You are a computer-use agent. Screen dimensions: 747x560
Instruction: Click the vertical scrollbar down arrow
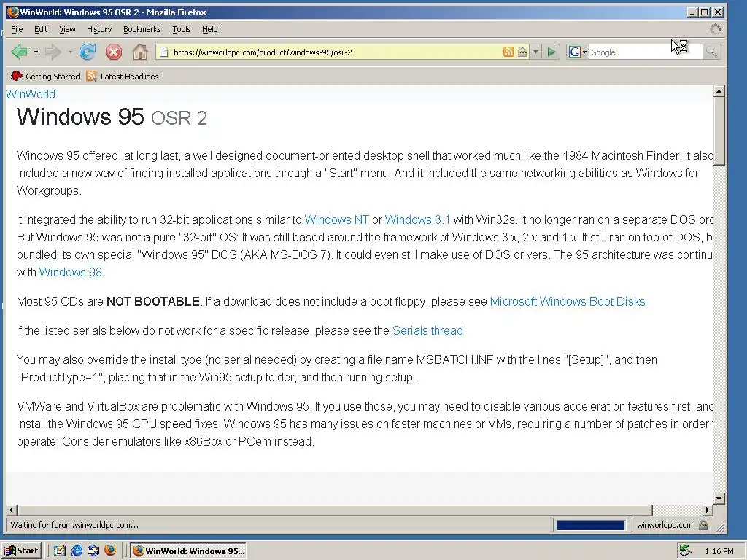coord(719,499)
